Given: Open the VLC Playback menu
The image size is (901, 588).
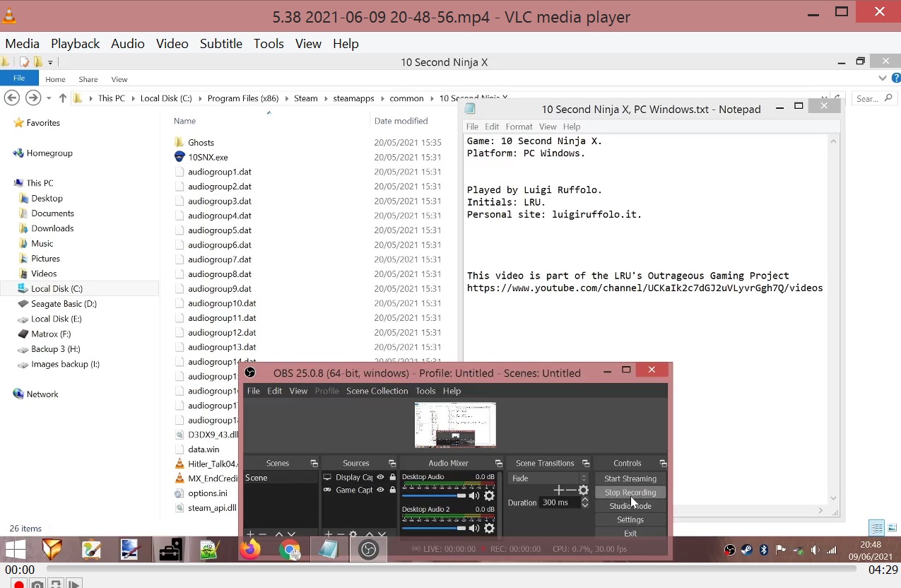Looking at the screenshot, I should 75,44.
